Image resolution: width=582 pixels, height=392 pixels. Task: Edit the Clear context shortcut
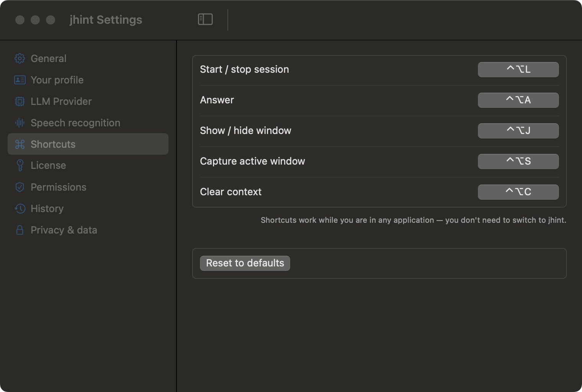click(x=518, y=192)
